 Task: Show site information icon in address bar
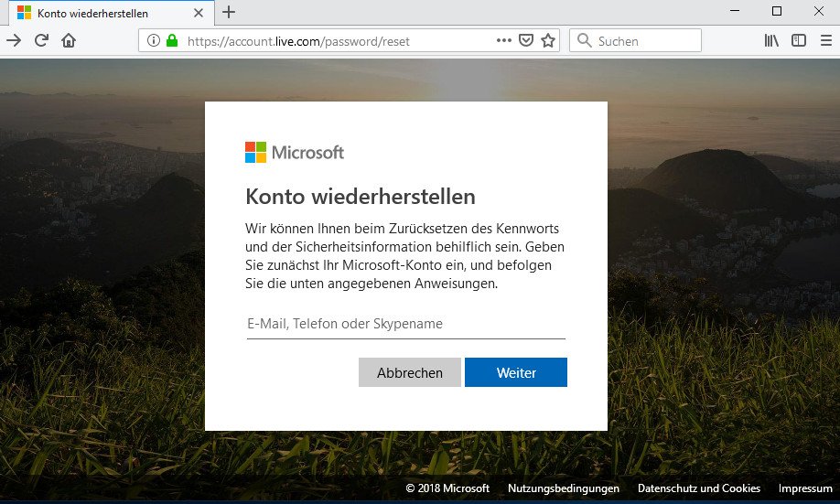[153, 41]
